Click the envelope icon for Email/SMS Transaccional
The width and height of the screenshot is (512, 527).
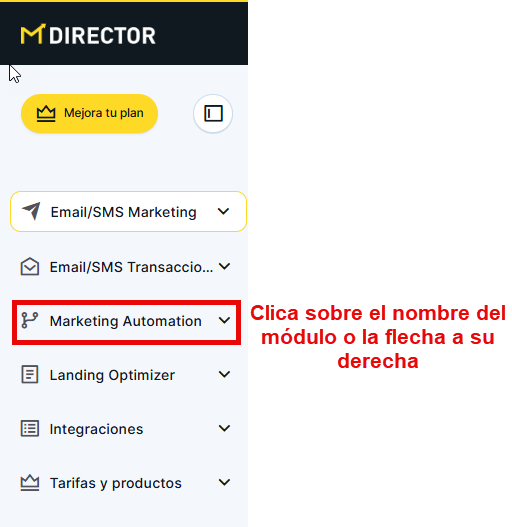(x=30, y=267)
